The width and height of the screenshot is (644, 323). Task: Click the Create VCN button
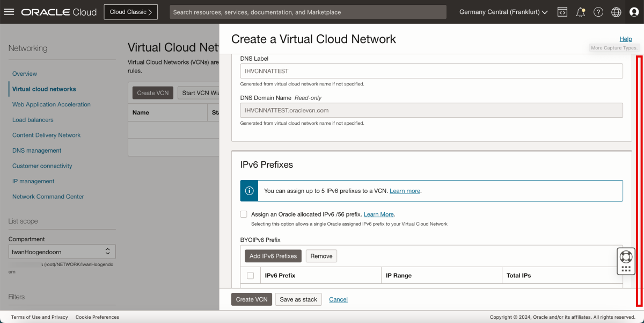coord(251,299)
